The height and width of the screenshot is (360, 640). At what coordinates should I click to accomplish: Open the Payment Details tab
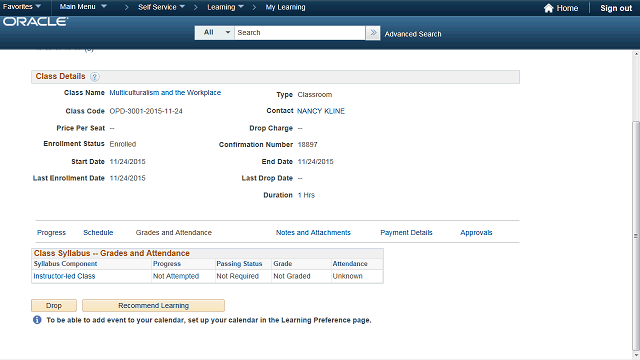pos(406,232)
